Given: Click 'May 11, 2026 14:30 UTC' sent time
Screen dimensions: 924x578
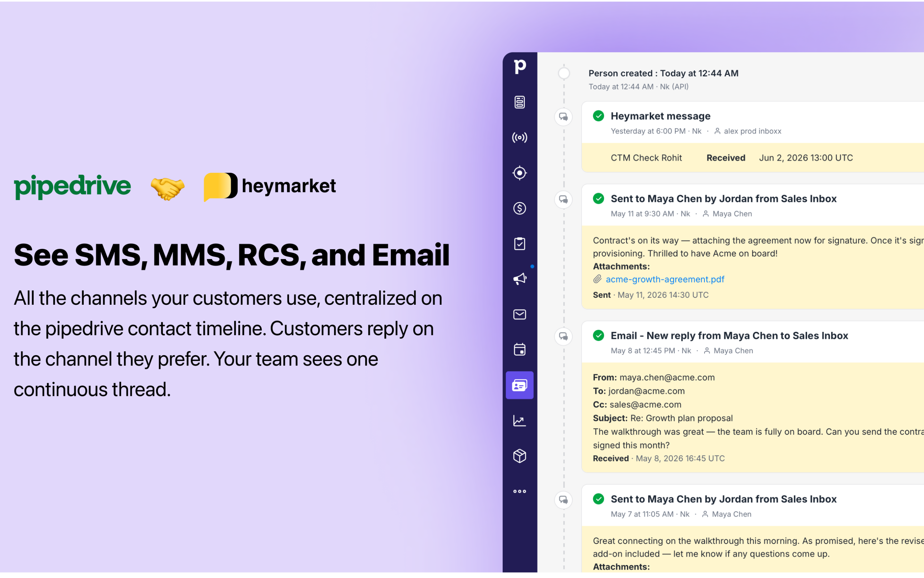Looking at the screenshot, I should coord(663,295).
